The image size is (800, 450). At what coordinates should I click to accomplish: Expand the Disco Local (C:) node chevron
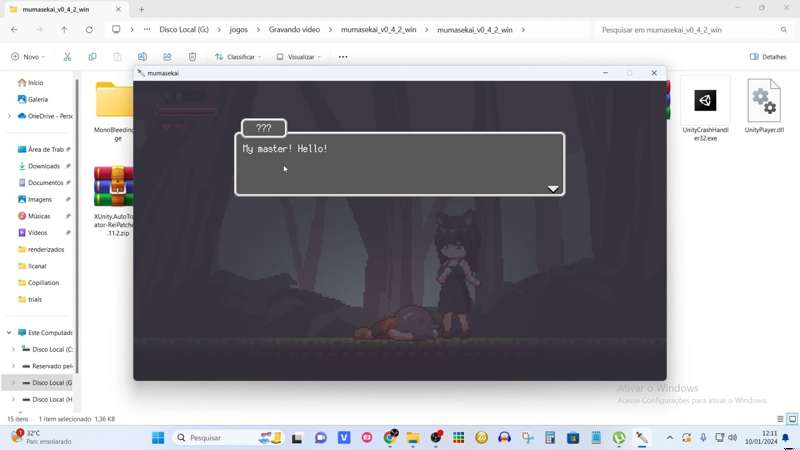click(x=14, y=349)
